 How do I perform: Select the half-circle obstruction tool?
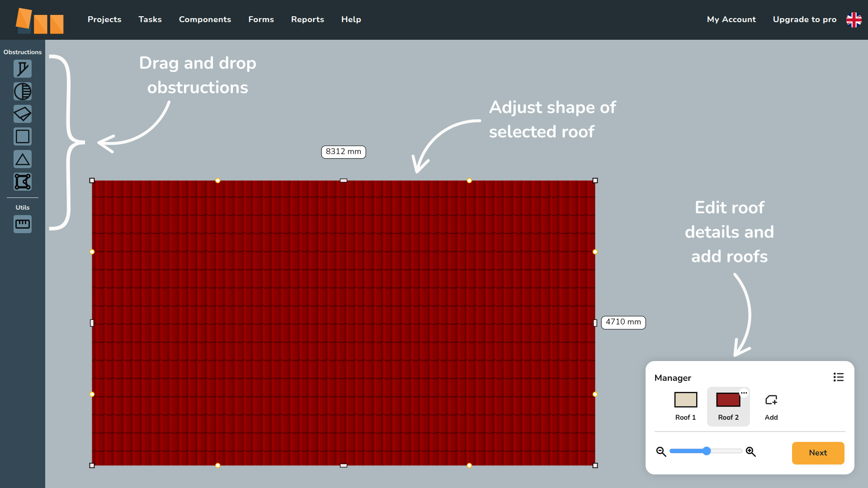[x=22, y=92]
